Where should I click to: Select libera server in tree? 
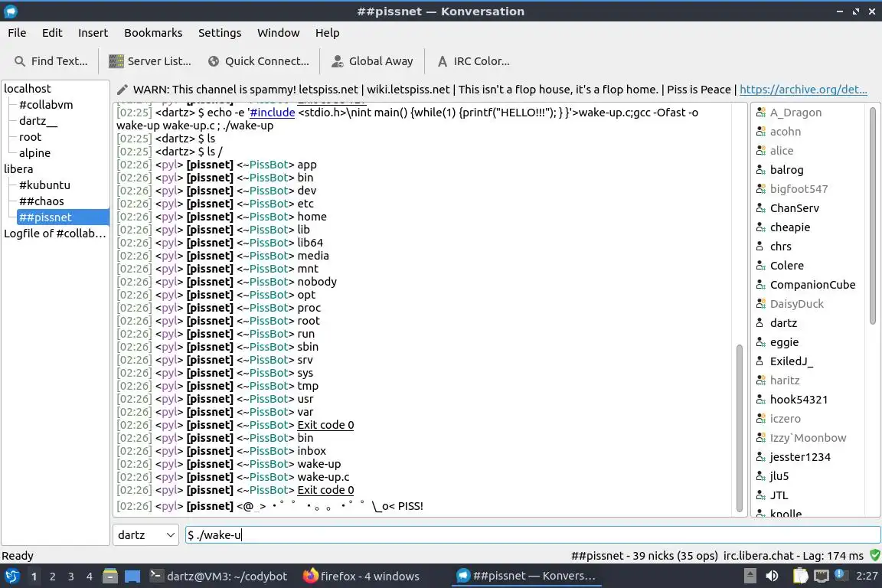coord(18,169)
